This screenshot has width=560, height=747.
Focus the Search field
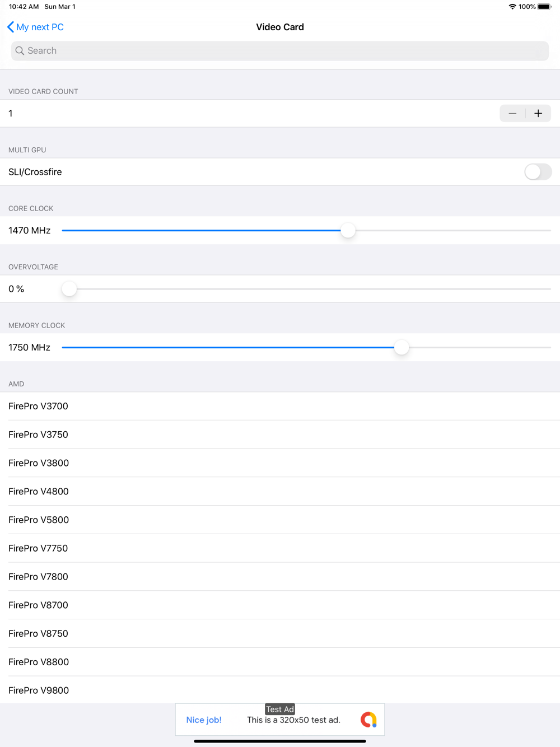(x=280, y=50)
